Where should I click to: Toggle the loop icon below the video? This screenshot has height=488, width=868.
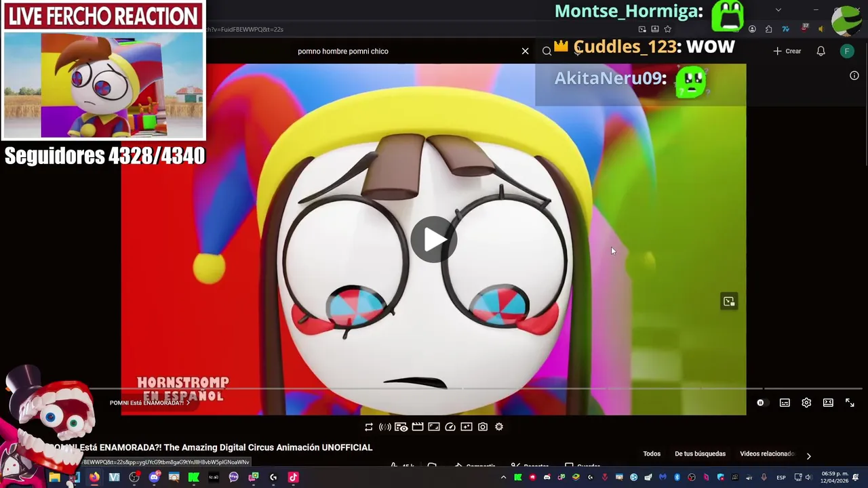[368, 427]
